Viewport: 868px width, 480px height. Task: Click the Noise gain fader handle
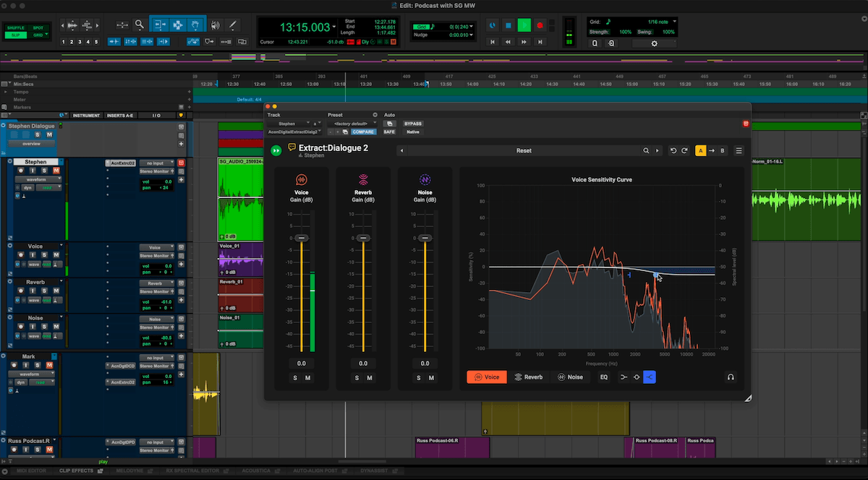(425, 238)
